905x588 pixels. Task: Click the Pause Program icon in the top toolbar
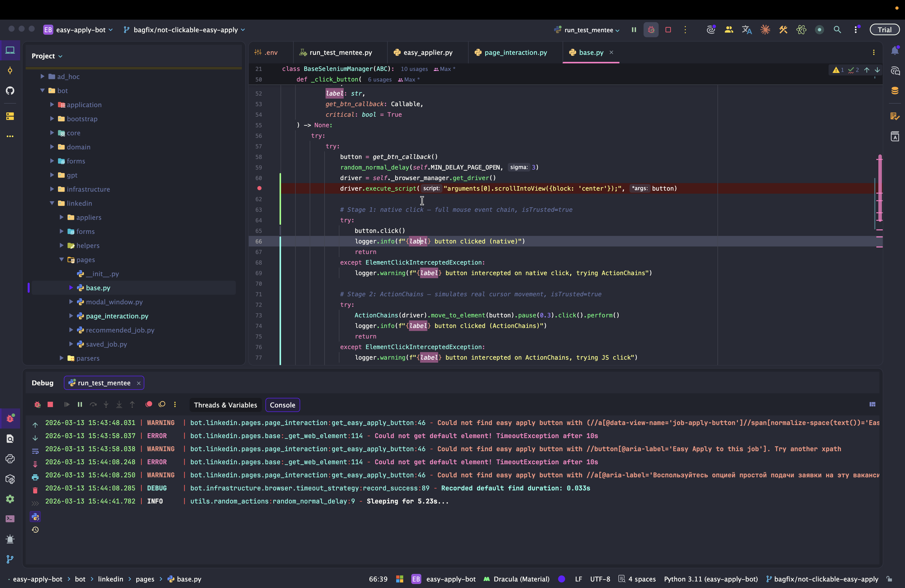(633, 30)
